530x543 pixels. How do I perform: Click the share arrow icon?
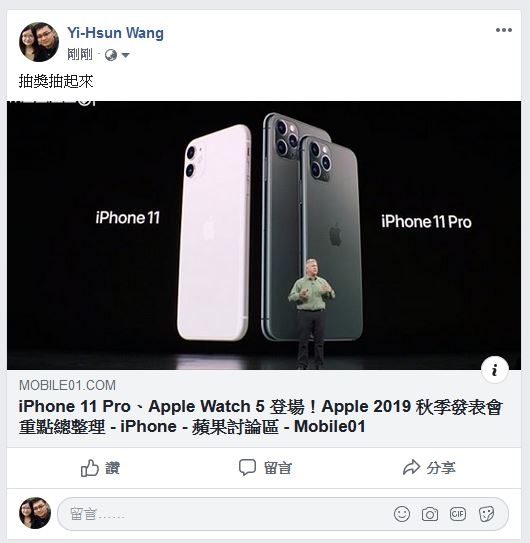click(412, 468)
